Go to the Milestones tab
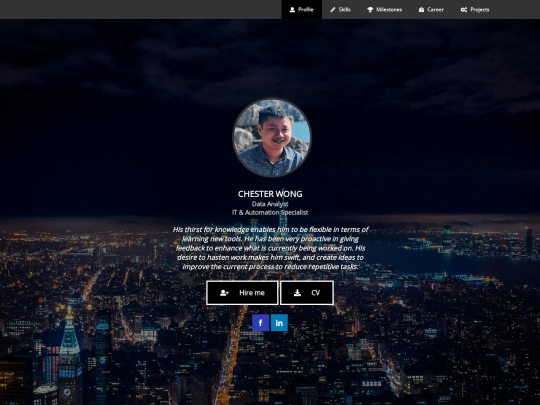The image size is (540, 405). point(384,10)
